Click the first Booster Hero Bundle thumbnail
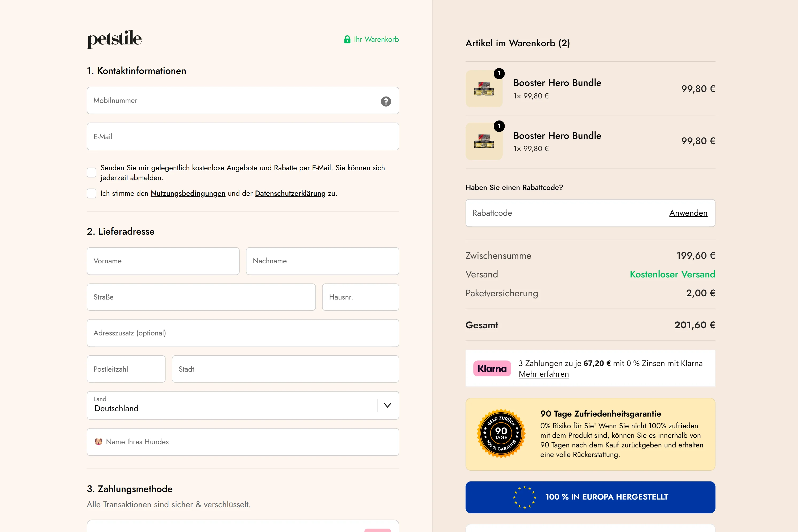Image resolution: width=798 pixels, height=532 pixels. point(484,89)
